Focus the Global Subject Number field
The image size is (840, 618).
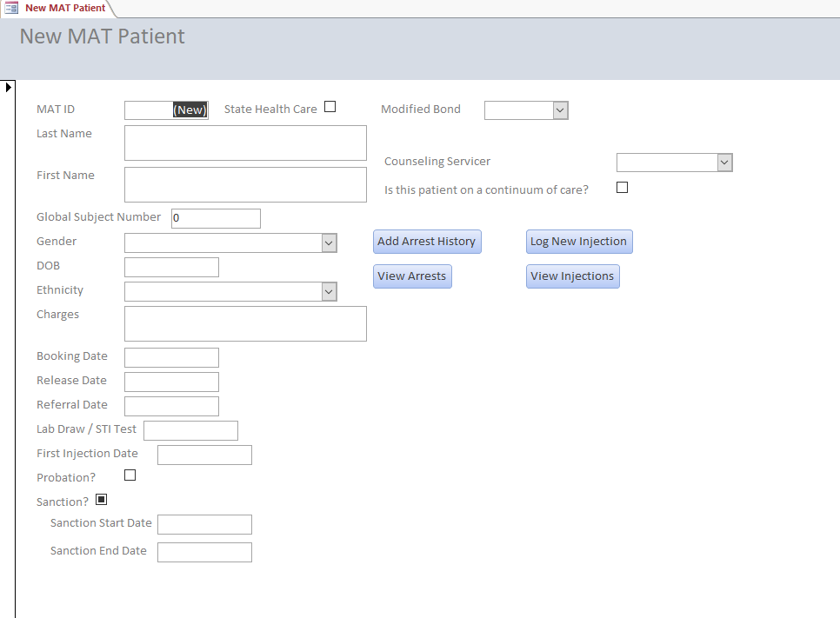coord(216,218)
